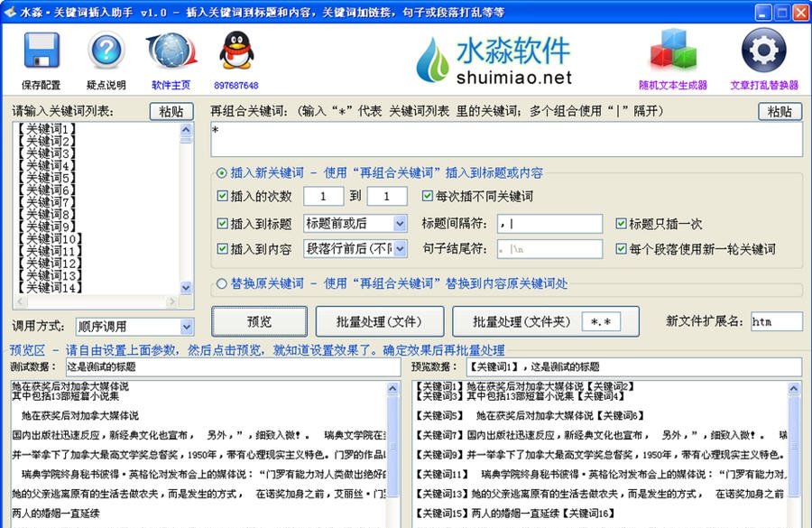Viewport: 812px width, 528px height.
Task: Click the 897687648 QQ number link
Action: click(x=236, y=86)
